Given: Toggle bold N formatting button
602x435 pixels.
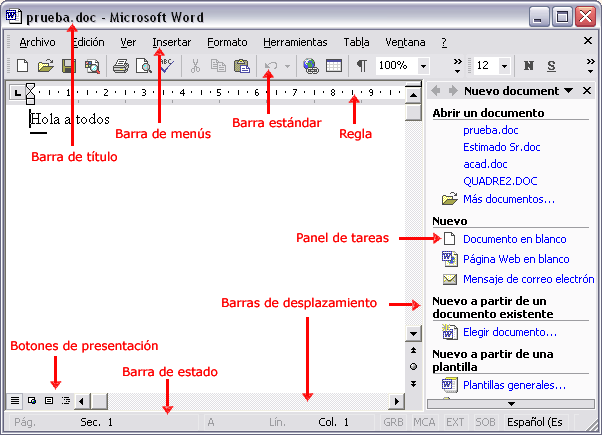Looking at the screenshot, I should pos(529,66).
